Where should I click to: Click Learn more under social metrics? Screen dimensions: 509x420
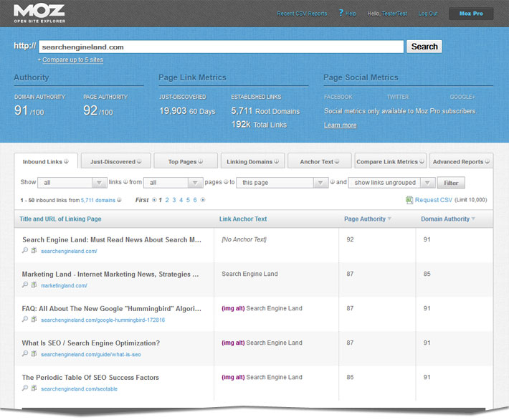[341, 125]
